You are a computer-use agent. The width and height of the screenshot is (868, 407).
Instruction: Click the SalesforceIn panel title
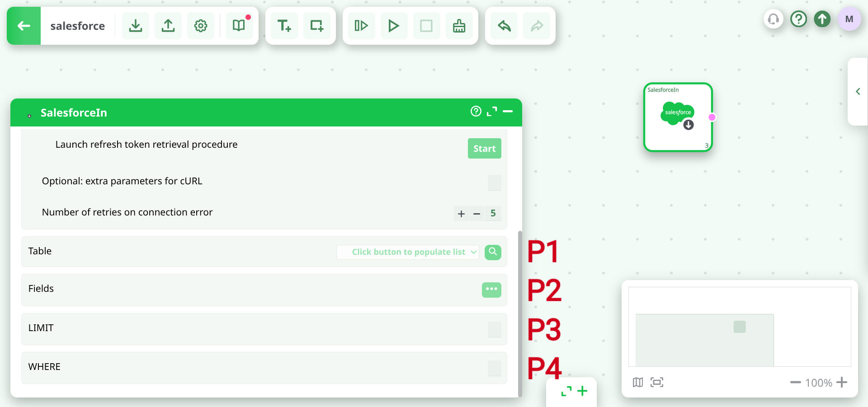pyautogui.click(x=74, y=112)
